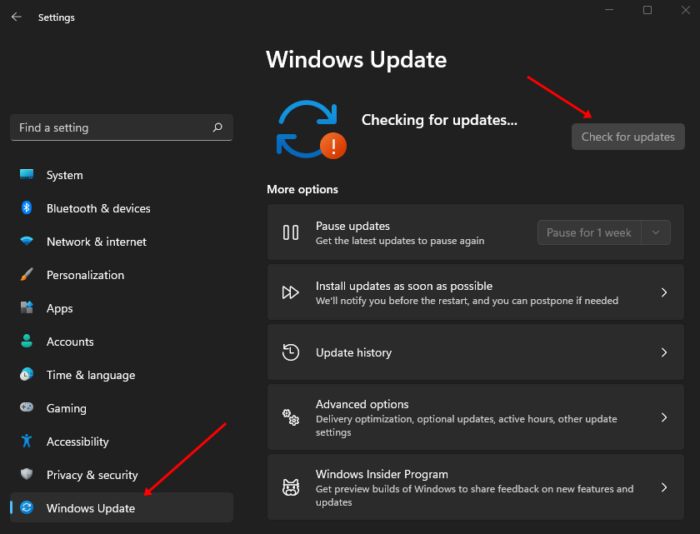The width and height of the screenshot is (700, 534).
Task: Expand the Windows Insider Program chevron
Action: (x=663, y=488)
